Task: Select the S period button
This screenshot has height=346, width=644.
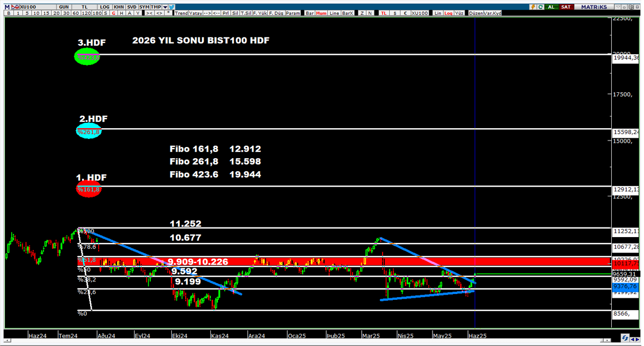Action: [106, 13]
